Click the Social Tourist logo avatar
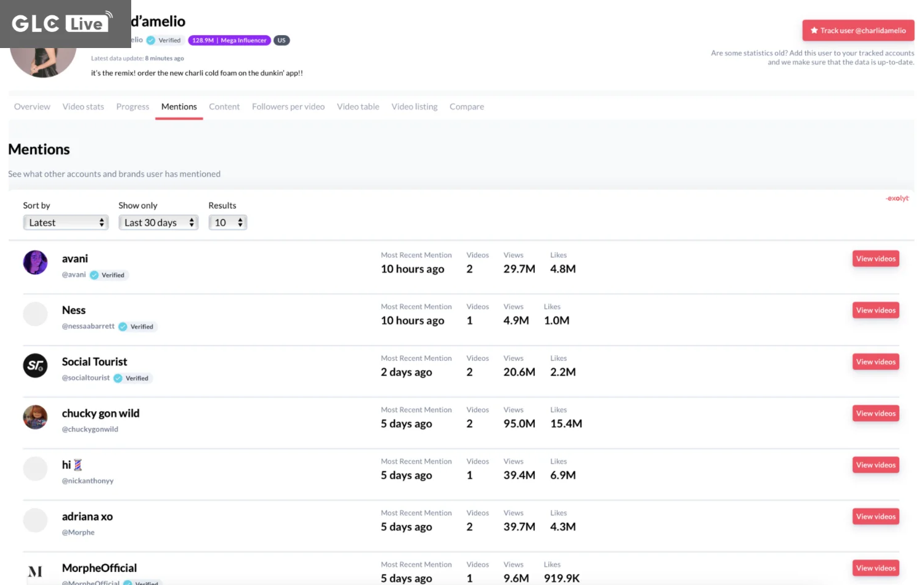This screenshot has height=585, width=924. coord(35,366)
